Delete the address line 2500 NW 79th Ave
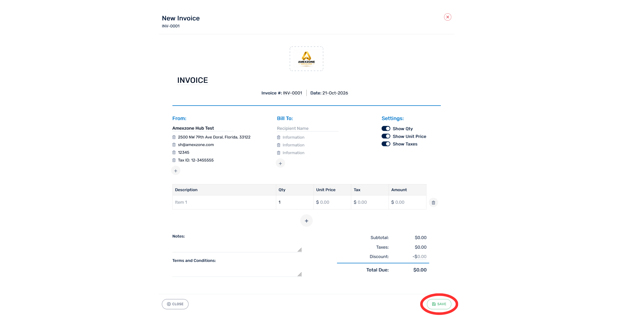The image size is (644, 322). [174, 137]
